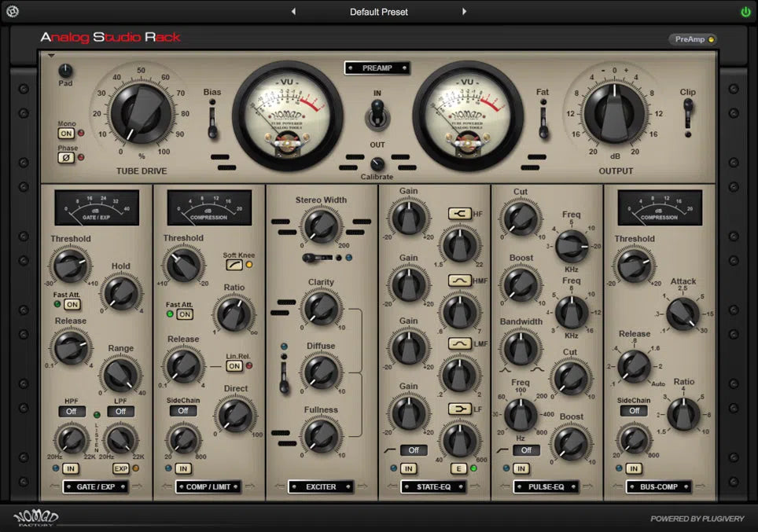Screen dimensions: 758x532
Task: Toggle Fast Att ON in the COMP/LIMIT module
Action: (183, 313)
